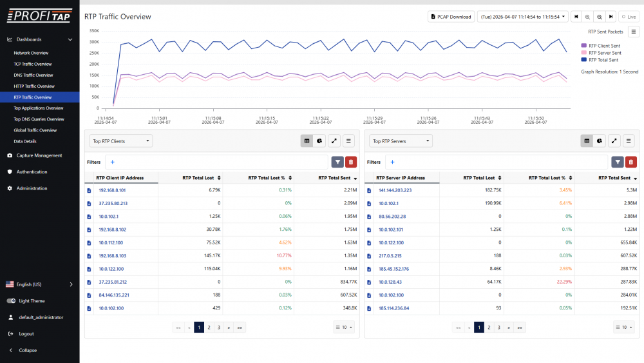
Task: Open the time range selector dropdown
Action: click(523, 17)
